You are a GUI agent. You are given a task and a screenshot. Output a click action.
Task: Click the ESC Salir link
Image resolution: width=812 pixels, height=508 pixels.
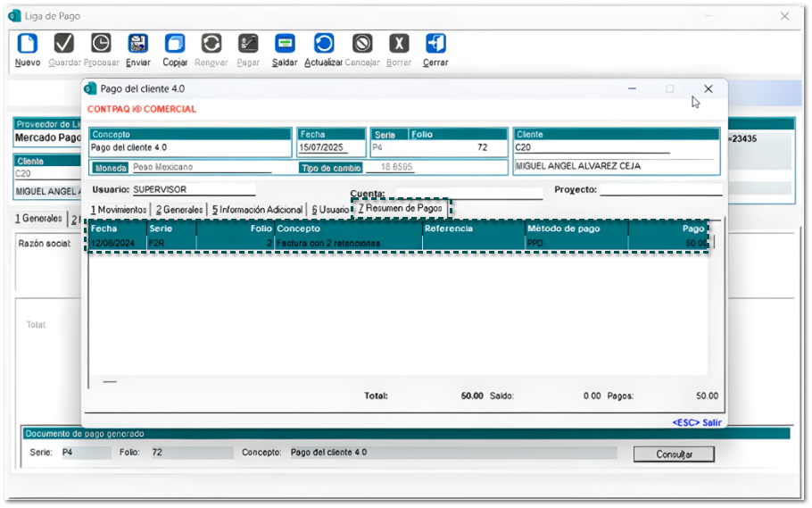pos(696,422)
